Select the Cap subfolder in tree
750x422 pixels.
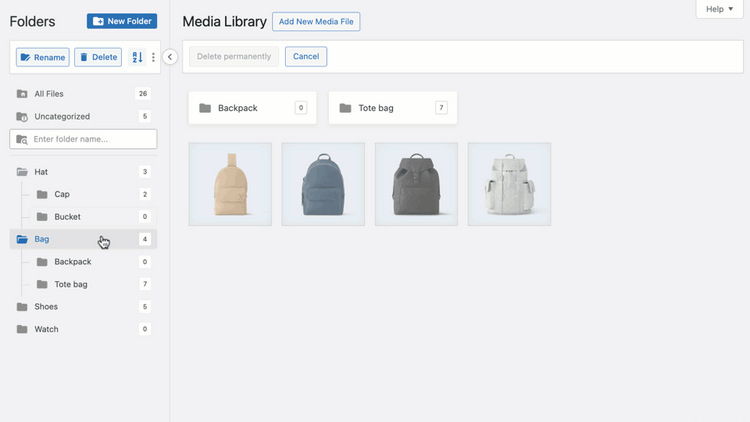[x=62, y=194]
